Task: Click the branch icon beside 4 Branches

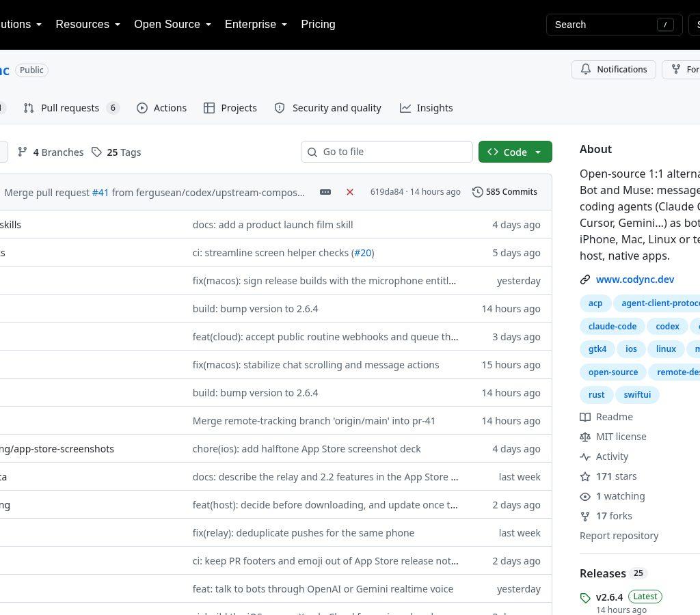Action: [x=23, y=152]
